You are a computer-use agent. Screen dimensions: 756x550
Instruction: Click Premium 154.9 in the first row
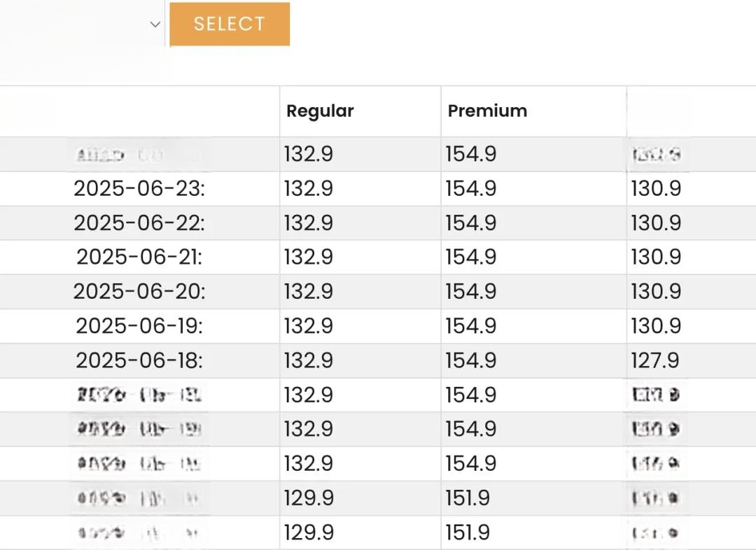tap(470, 154)
